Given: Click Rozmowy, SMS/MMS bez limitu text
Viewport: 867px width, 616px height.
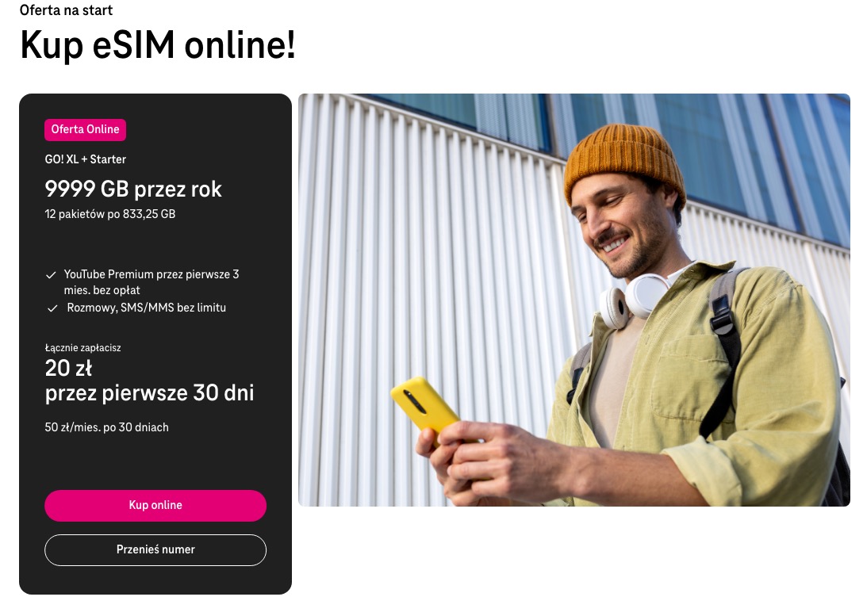Looking at the screenshot, I should tap(147, 308).
